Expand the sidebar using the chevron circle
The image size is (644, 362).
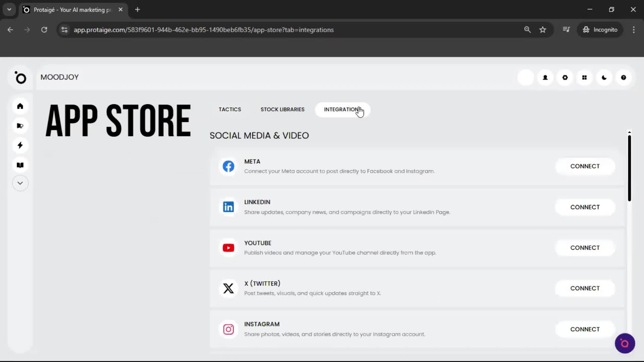tap(20, 183)
